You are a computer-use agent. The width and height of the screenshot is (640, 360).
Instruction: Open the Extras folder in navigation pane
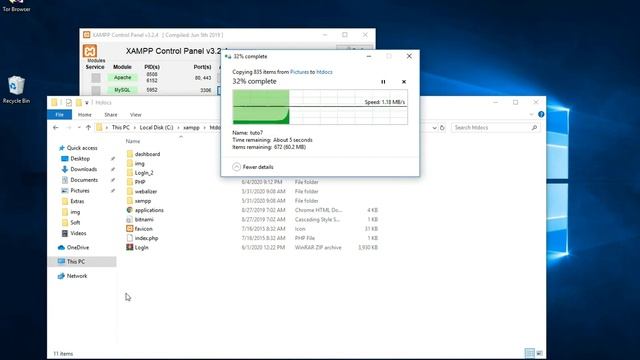point(77,201)
